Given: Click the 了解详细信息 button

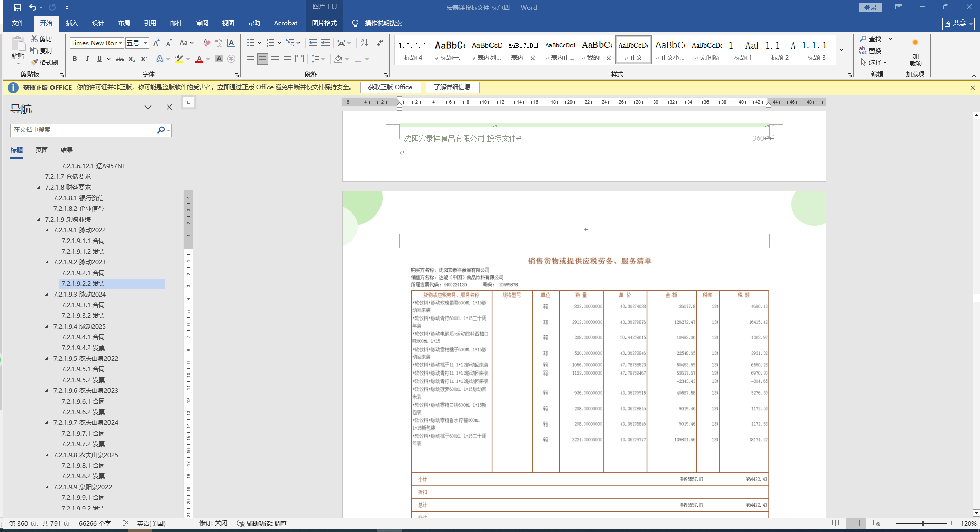Looking at the screenshot, I should [x=452, y=87].
